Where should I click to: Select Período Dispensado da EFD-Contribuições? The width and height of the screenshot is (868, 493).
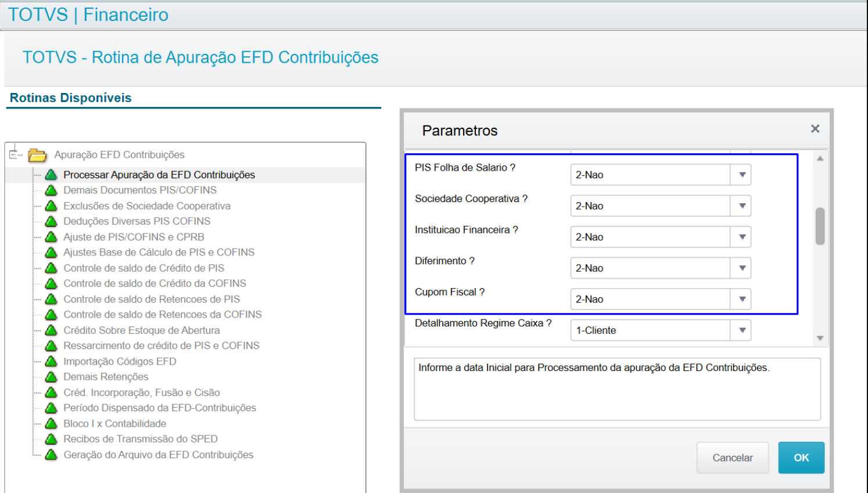pyautogui.click(x=160, y=408)
